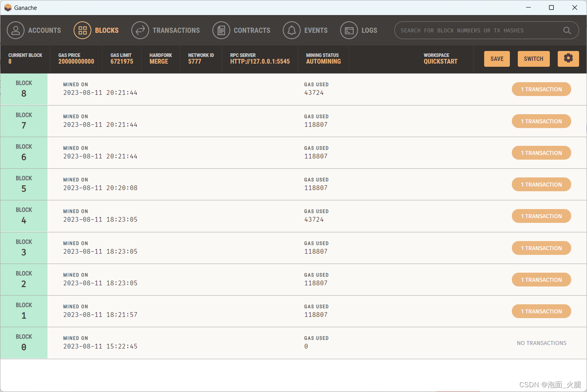Open 1 TRANSACTION for Block 2

tap(541, 280)
